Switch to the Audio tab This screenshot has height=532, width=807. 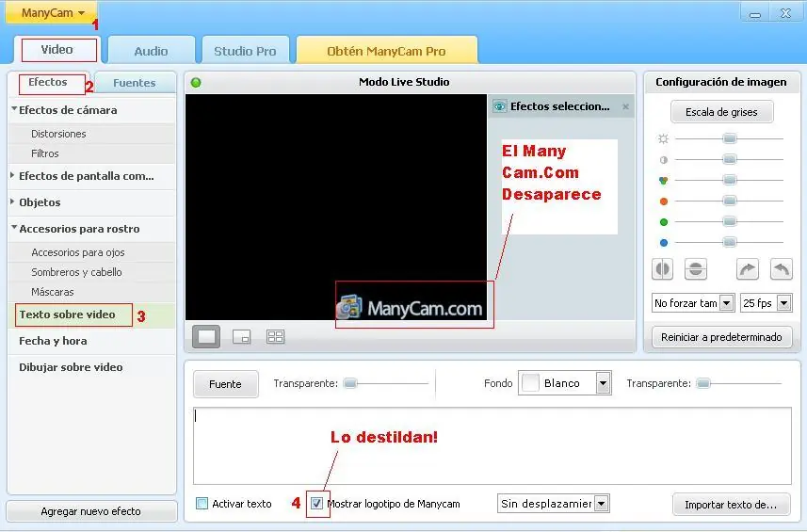pyautogui.click(x=151, y=51)
